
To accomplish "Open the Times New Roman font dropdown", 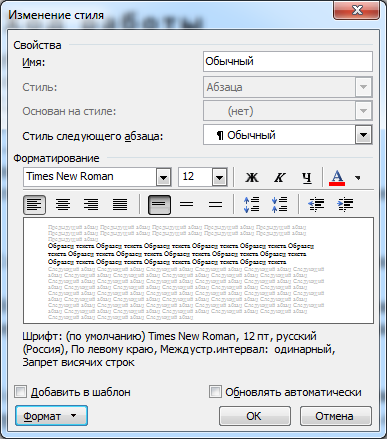I will [163, 177].
